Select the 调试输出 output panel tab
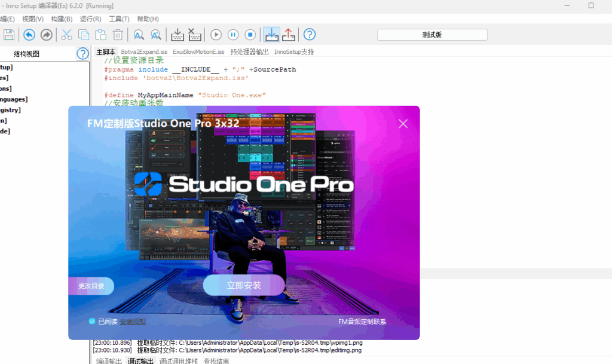The width and height of the screenshot is (612, 364). click(141, 360)
